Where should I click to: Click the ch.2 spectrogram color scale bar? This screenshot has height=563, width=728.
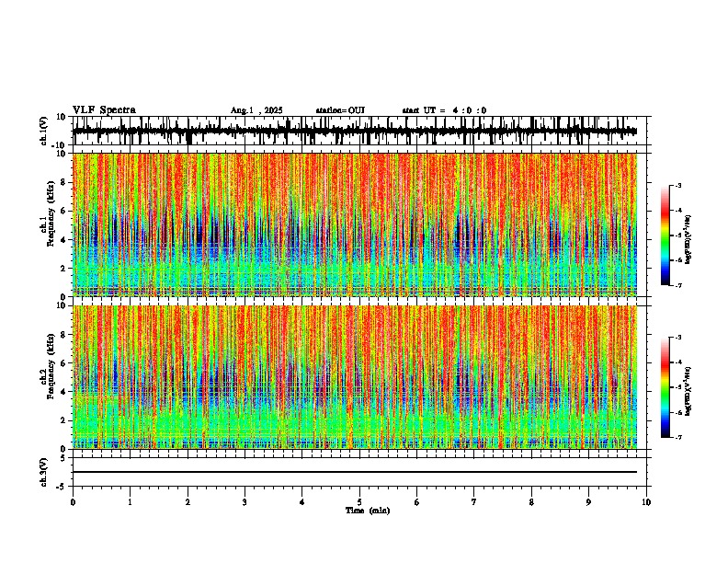665,387
